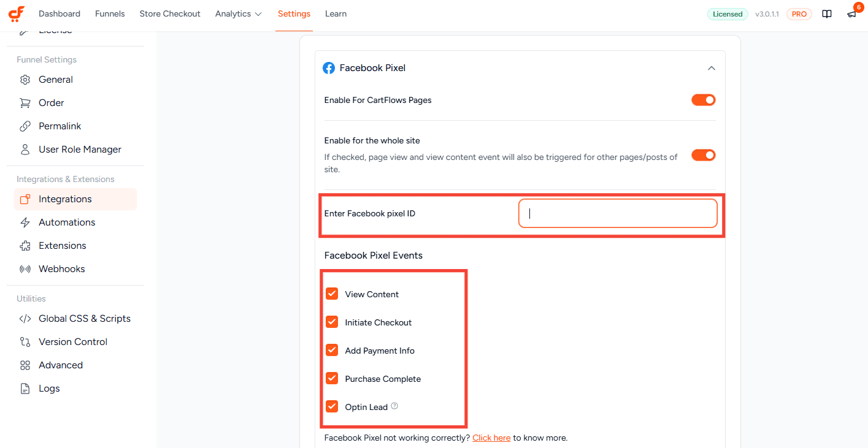Screen dimensions: 868x448
Task: Follow the 'Click here' troubleshooting link
Action: pyautogui.click(x=491, y=438)
